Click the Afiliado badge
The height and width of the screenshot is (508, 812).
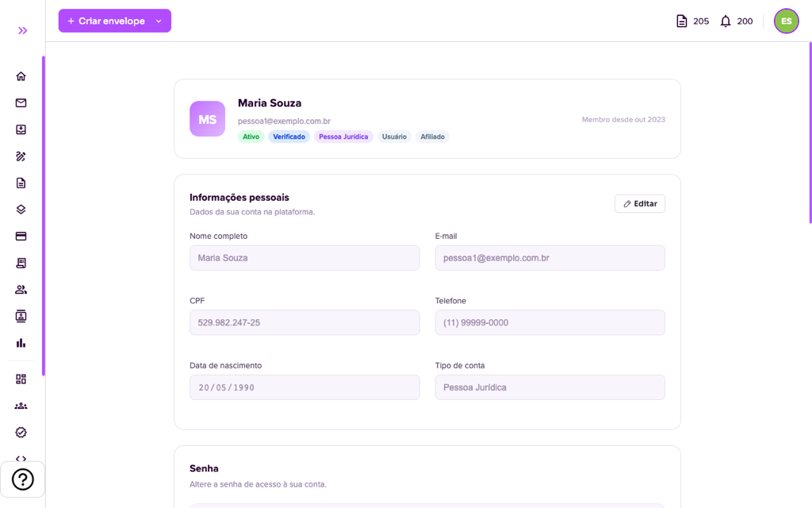tap(432, 137)
